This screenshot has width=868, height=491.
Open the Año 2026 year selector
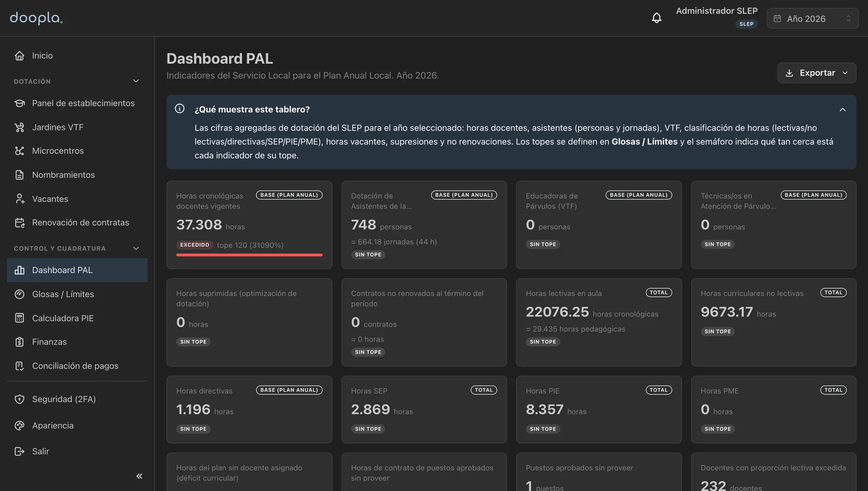[813, 18]
